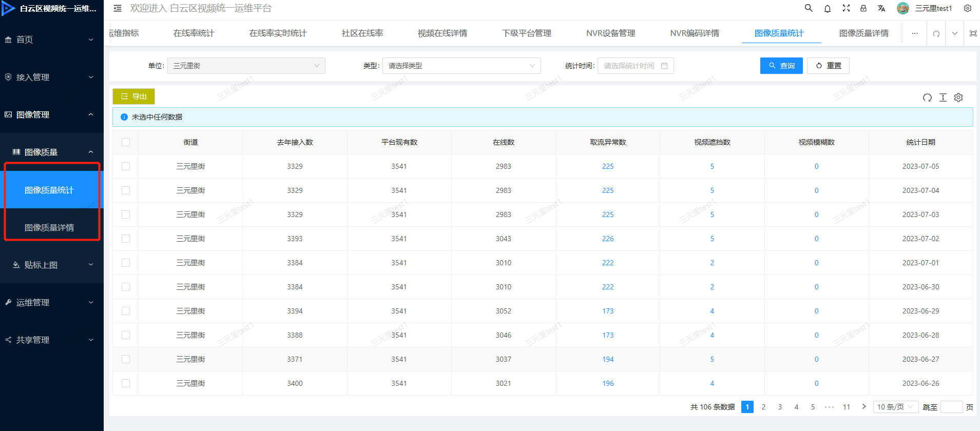Check row dated 2023-07-02

126,239
